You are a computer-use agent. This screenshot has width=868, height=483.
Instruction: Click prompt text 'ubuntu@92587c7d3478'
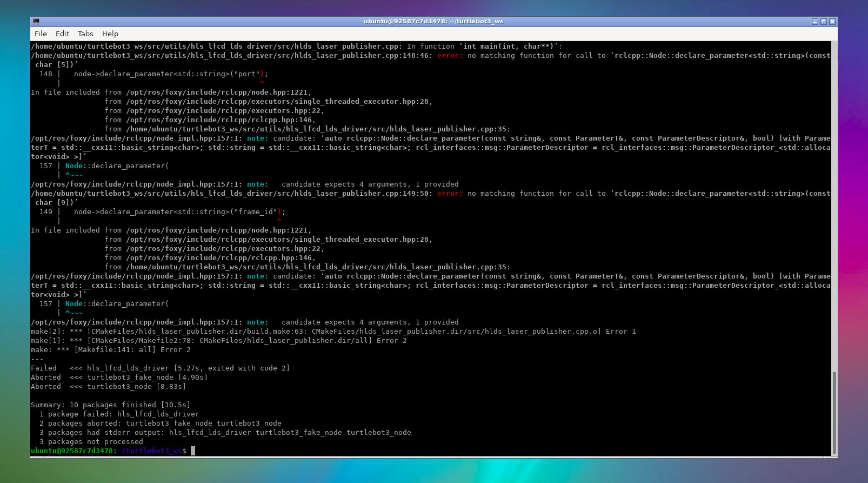pos(72,451)
